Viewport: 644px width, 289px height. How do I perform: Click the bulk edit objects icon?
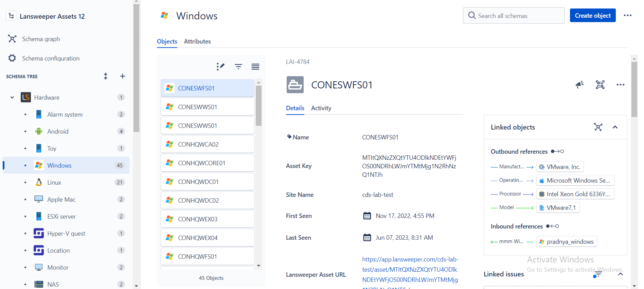(220, 66)
